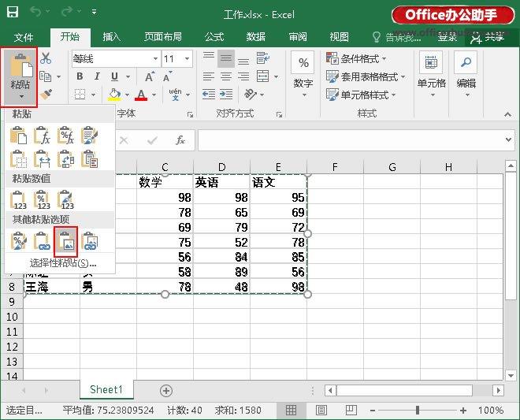Paste keeping source formatting option
Screen dimensions: 520x420
pyautogui.click(x=90, y=136)
